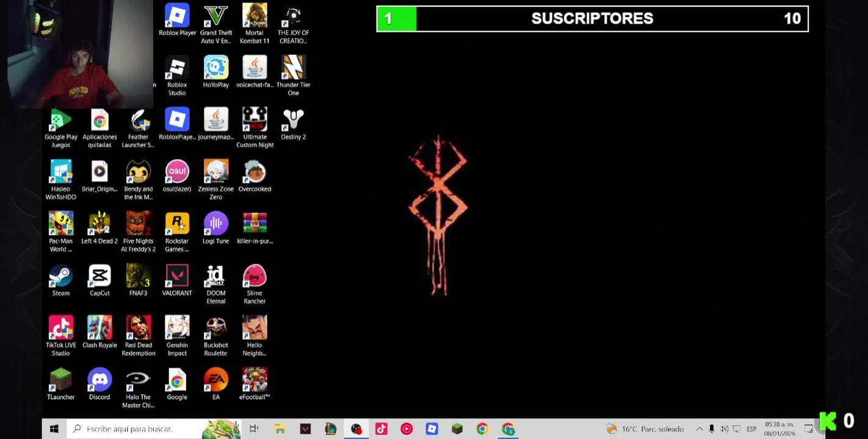The width and height of the screenshot is (868, 439).
Task: Open the Buckshot Roulette shortcut
Action: pos(215,337)
